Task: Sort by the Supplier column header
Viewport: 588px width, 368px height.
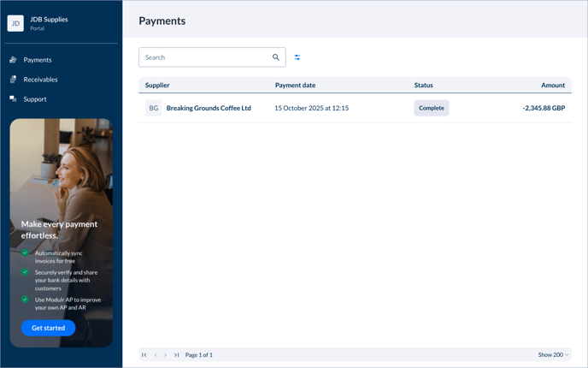Action: (x=157, y=86)
